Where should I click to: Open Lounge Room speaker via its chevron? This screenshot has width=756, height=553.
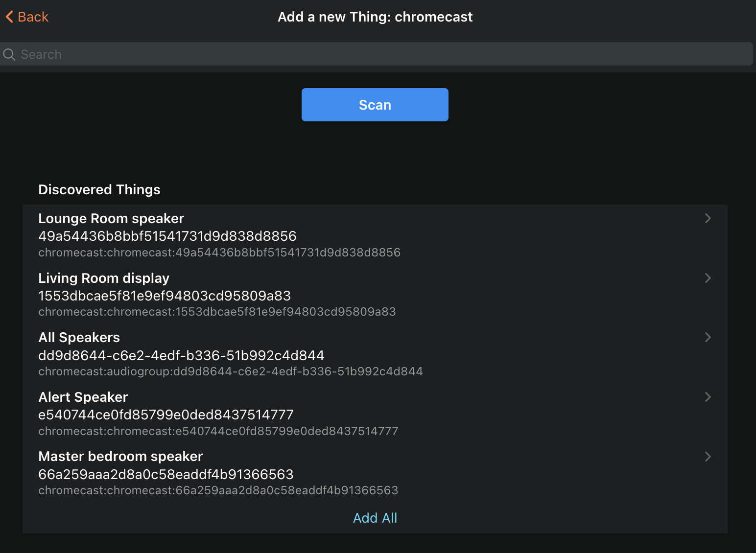coord(708,219)
